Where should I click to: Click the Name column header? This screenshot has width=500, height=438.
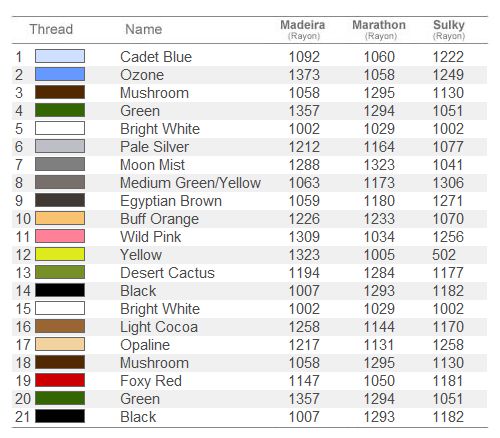tap(144, 29)
